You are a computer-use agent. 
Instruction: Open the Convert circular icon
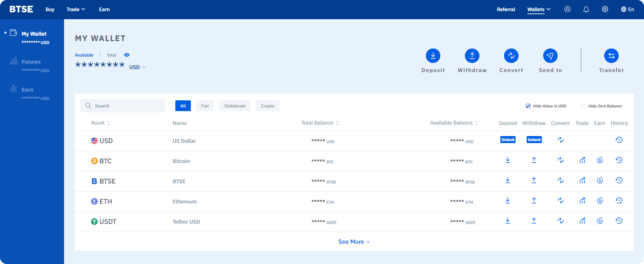click(511, 56)
